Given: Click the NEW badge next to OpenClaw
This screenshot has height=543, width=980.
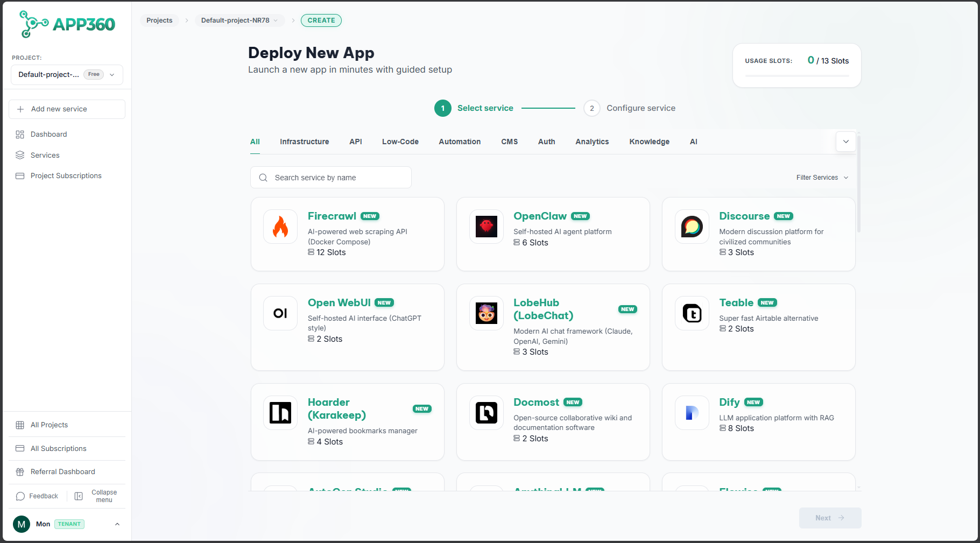Looking at the screenshot, I should point(580,216).
